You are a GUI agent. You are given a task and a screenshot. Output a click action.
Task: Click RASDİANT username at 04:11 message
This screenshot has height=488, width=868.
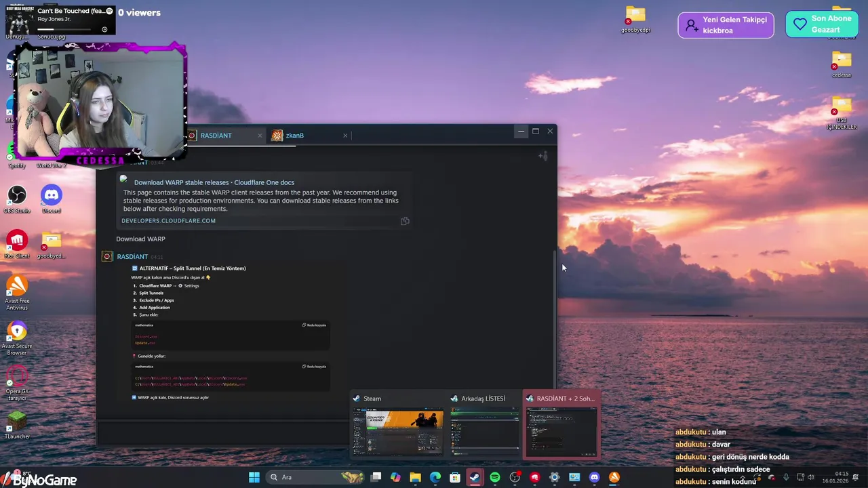click(x=132, y=257)
